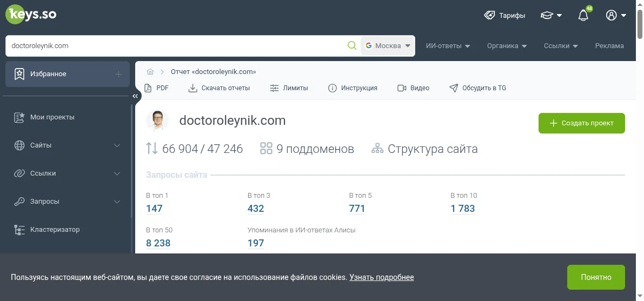Click Узнать подробнее cookies link
The width and height of the screenshot is (644, 301).
click(382, 277)
